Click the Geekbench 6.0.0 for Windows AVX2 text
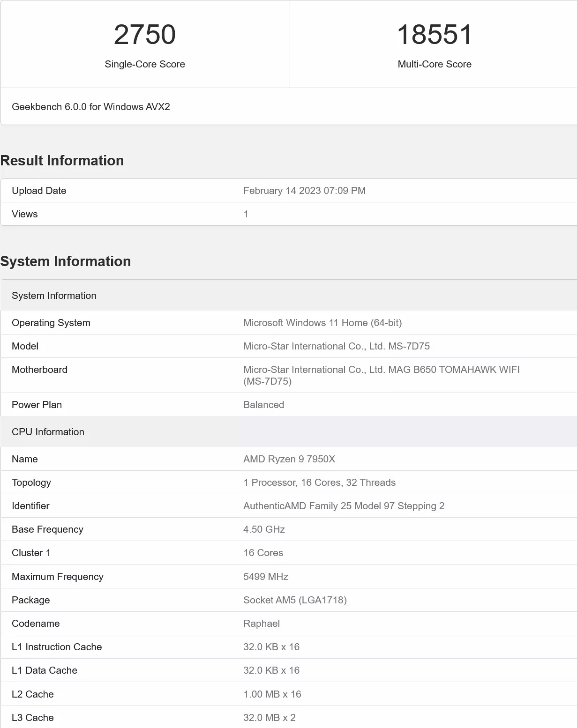 [91, 107]
